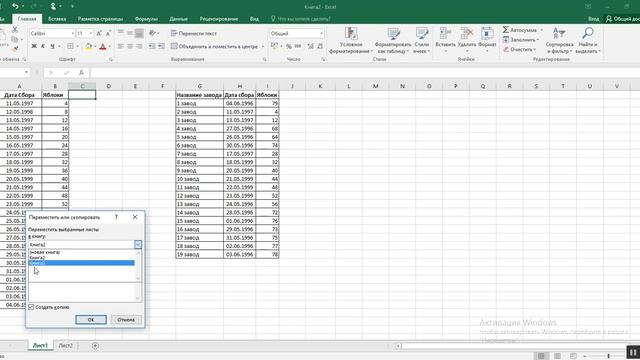Apply the red font color
The width and height of the screenshot is (640, 360).
coord(103,47)
